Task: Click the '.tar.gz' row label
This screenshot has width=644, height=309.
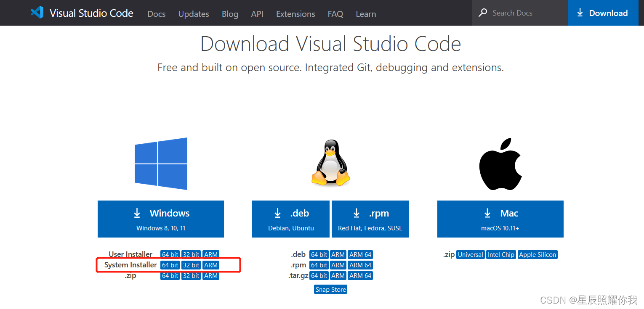Action: pyautogui.click(x=298, y=275)
